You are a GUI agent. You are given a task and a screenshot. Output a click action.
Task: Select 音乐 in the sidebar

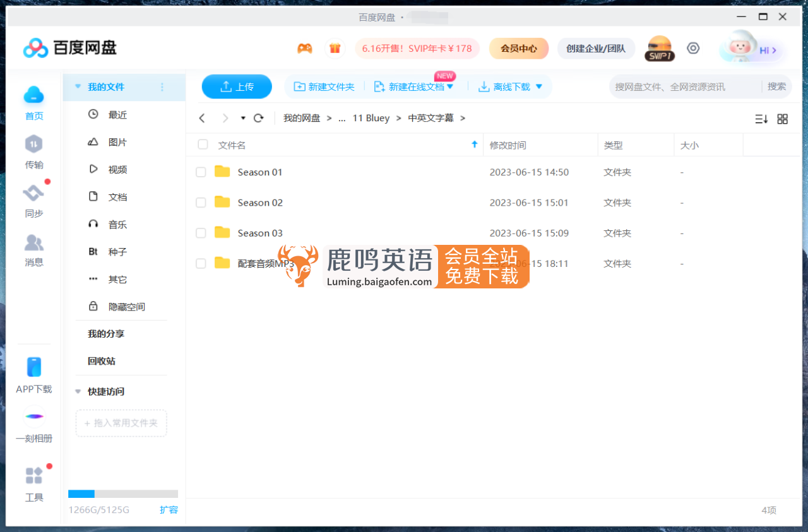[117, 224]
